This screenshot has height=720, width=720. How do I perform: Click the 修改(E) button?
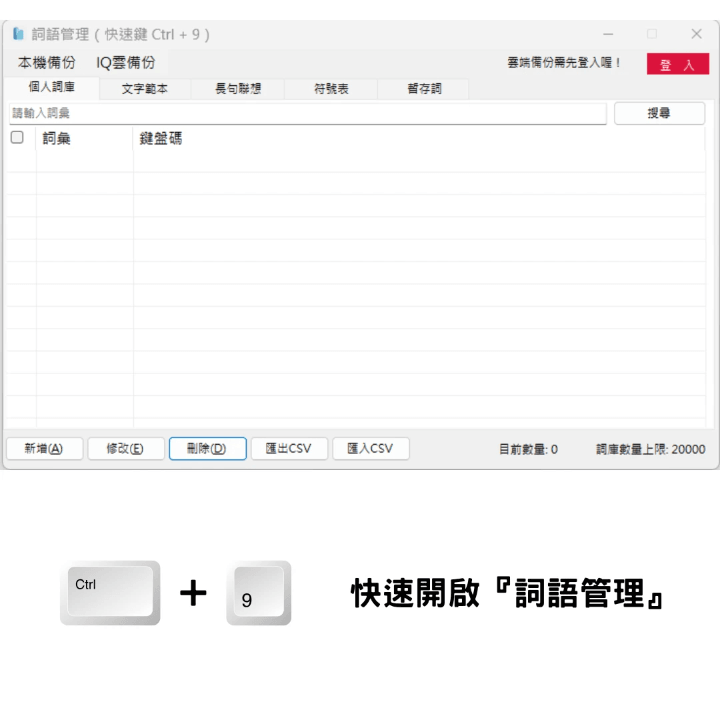tap(125, 449)
